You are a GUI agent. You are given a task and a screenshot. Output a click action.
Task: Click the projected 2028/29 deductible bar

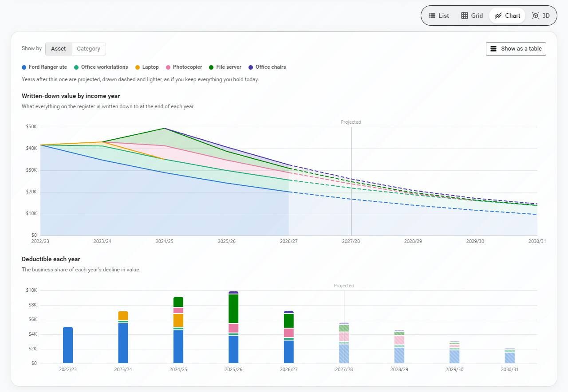[x=399, y=347]
